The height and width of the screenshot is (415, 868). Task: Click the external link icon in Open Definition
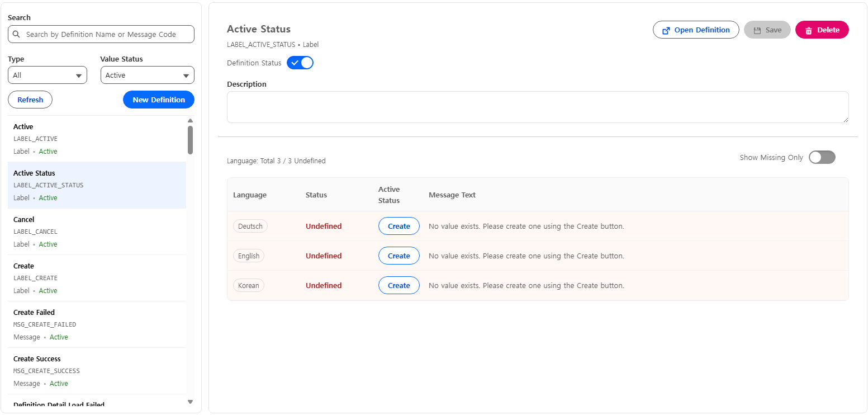(x=666, y=30)
